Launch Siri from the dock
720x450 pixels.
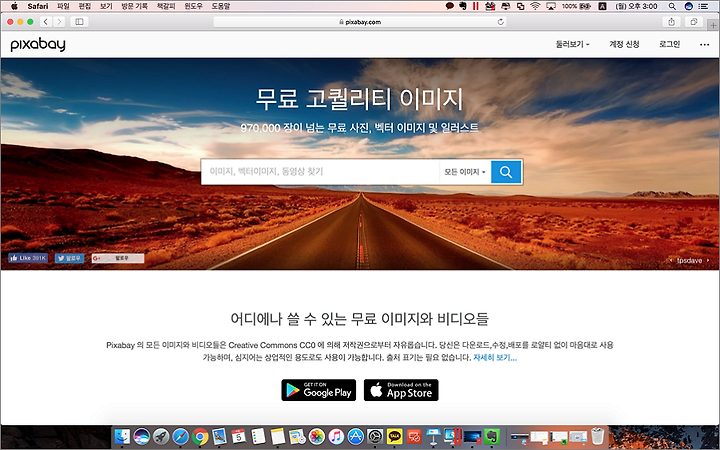[x=141, y=436]
